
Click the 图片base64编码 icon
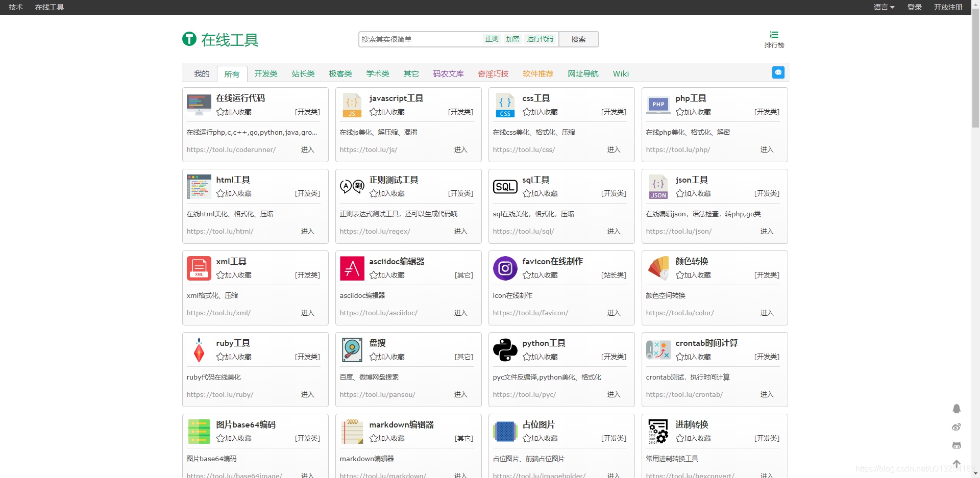[199, 432]
